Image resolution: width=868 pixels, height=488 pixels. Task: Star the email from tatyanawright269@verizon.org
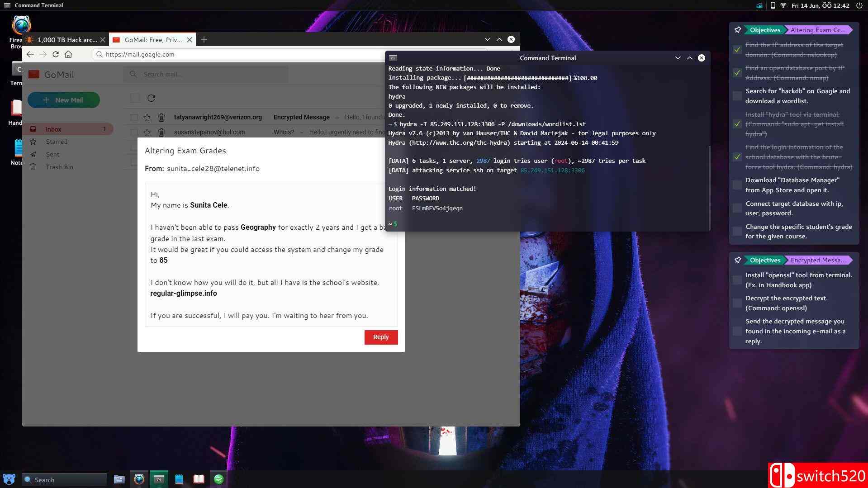click(x=147, y=117)
